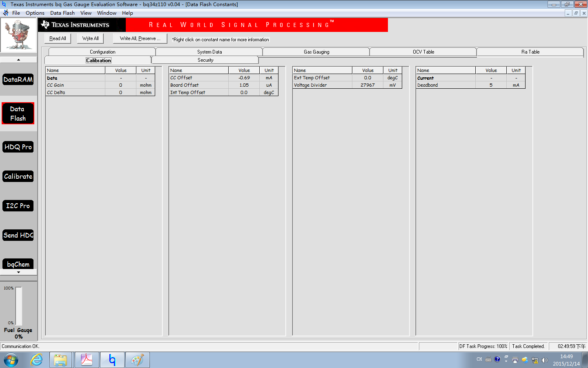
Task: Select the CC Delta constant name
Action: pos(56,92)
